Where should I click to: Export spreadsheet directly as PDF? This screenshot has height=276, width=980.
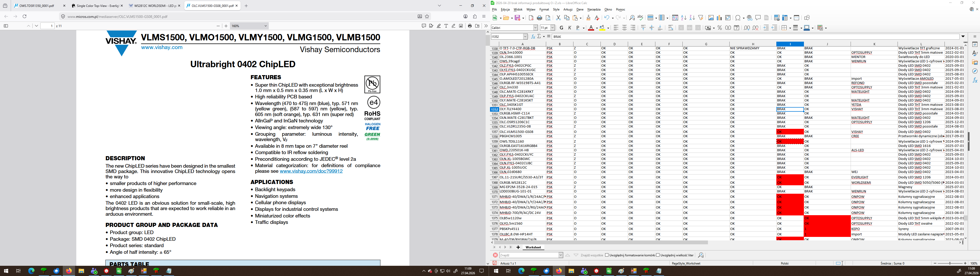pyautogui.click(x=531, y=18)
